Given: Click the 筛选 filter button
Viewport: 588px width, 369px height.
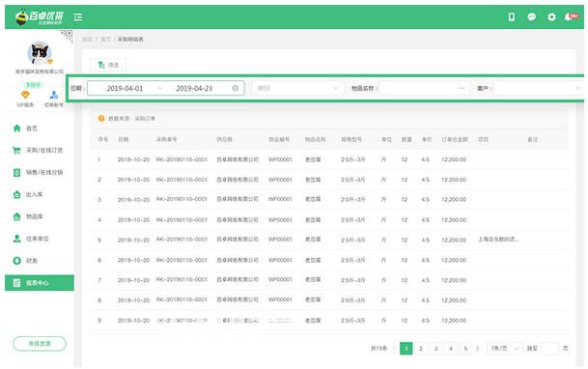Looking at the screenshot, I should point(108,65).
